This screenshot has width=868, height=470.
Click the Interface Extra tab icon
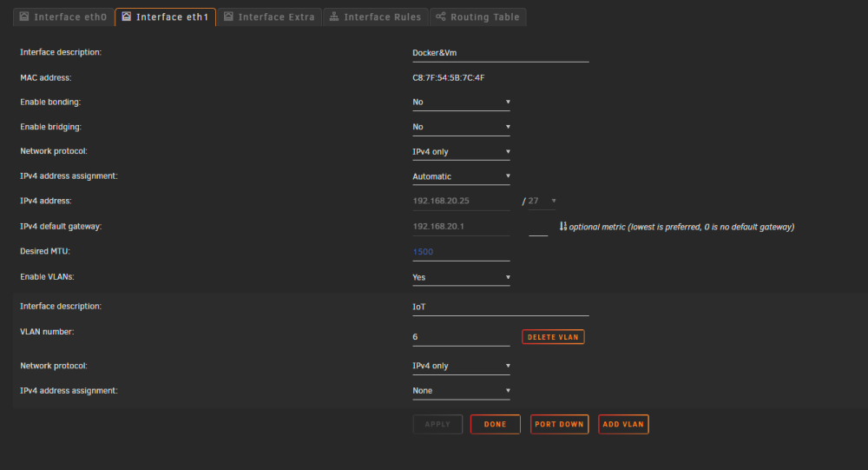point(228,17)
